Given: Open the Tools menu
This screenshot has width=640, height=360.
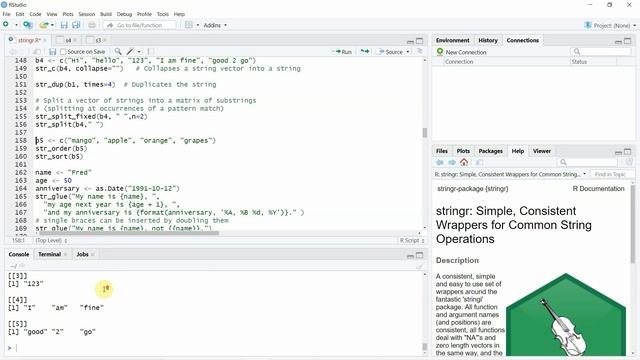Looking at the screenshot, I should pyautogui.click(x=162, y=14).
